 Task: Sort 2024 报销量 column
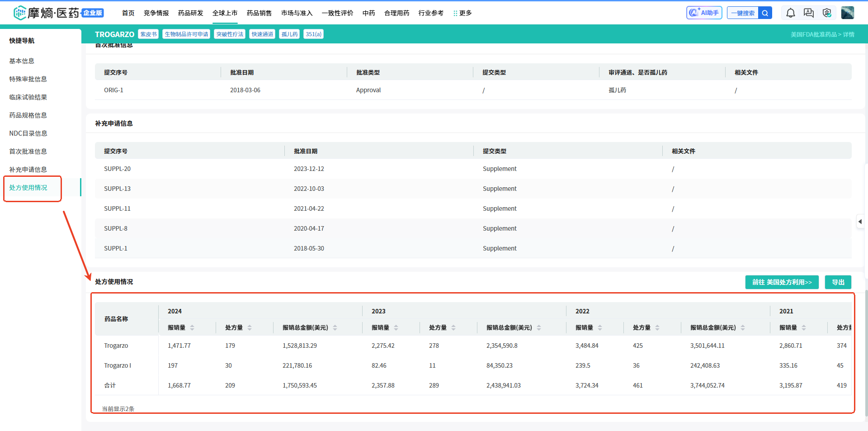192,327
